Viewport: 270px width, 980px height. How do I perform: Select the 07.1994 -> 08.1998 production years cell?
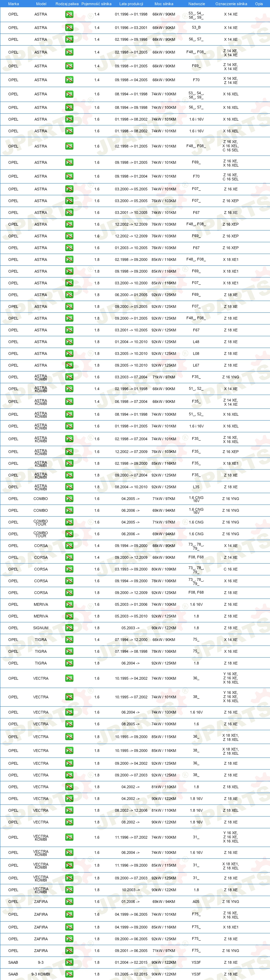click(x=131, y=651)
